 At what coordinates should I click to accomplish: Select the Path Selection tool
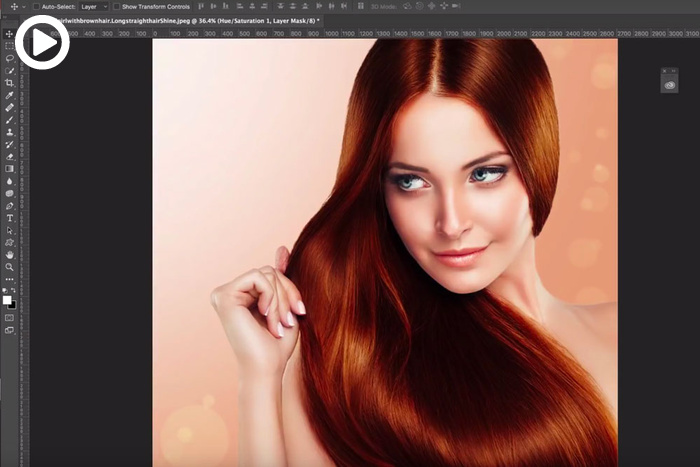(x=9, y=230)
